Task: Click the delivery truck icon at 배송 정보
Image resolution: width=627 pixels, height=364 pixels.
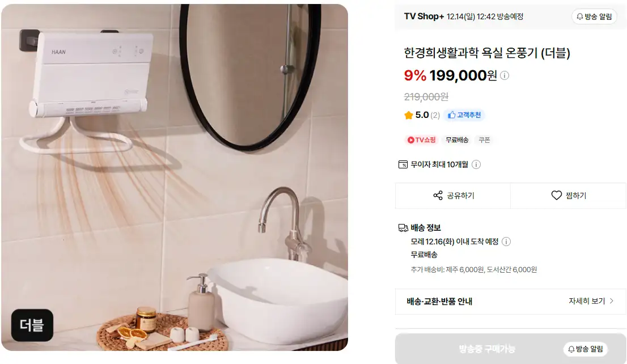Action: point(403,228)
